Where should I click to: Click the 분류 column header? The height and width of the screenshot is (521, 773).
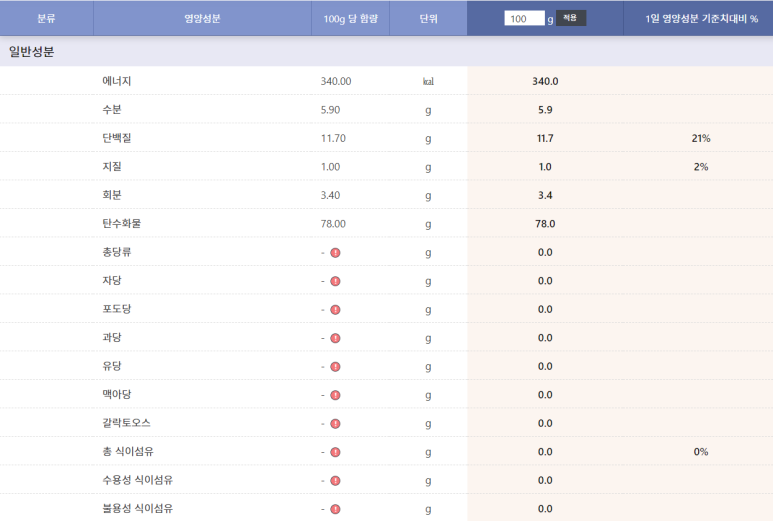(46, 19)
